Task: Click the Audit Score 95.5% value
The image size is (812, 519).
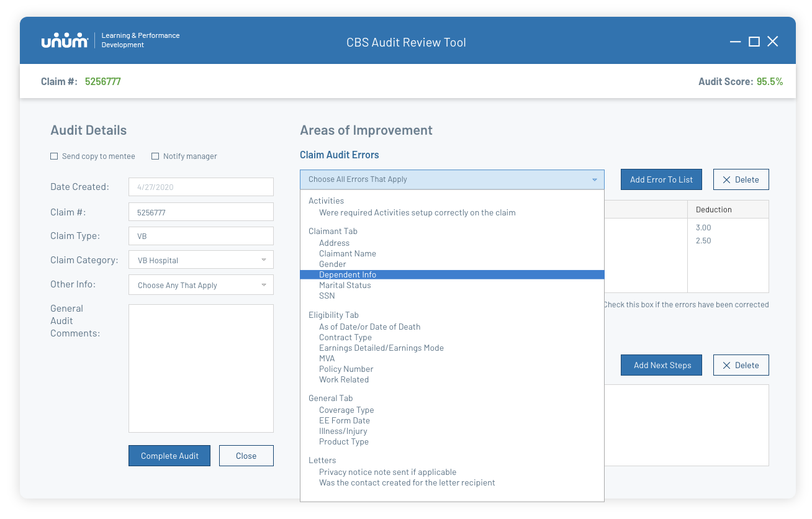Action: tap(770, 81)
